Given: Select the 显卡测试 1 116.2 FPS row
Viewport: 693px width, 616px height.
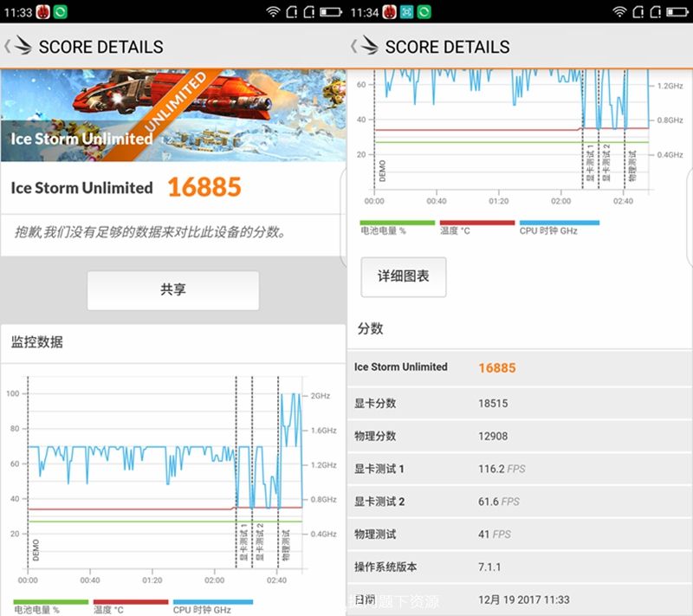Looking at the screenshot, I should (520, 469).
